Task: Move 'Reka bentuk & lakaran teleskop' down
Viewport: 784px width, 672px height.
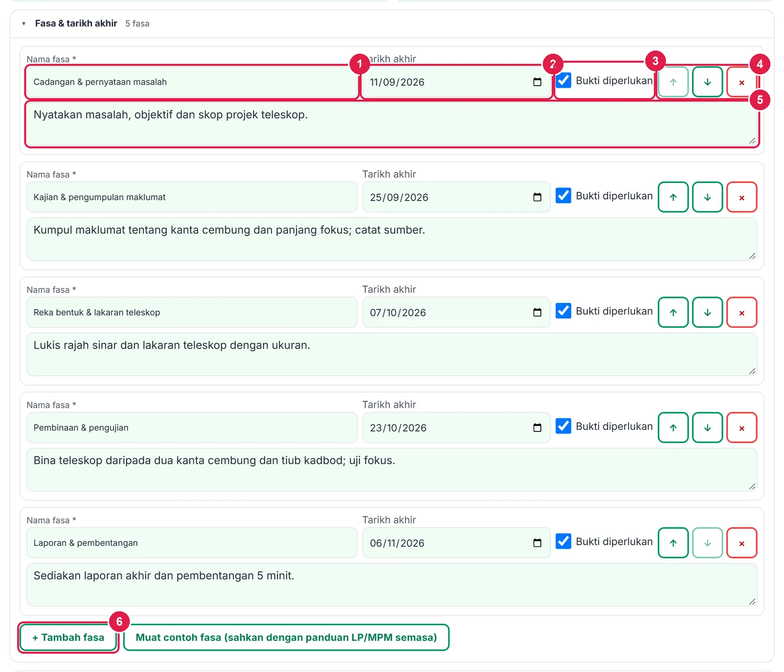Action: (707, 313)
